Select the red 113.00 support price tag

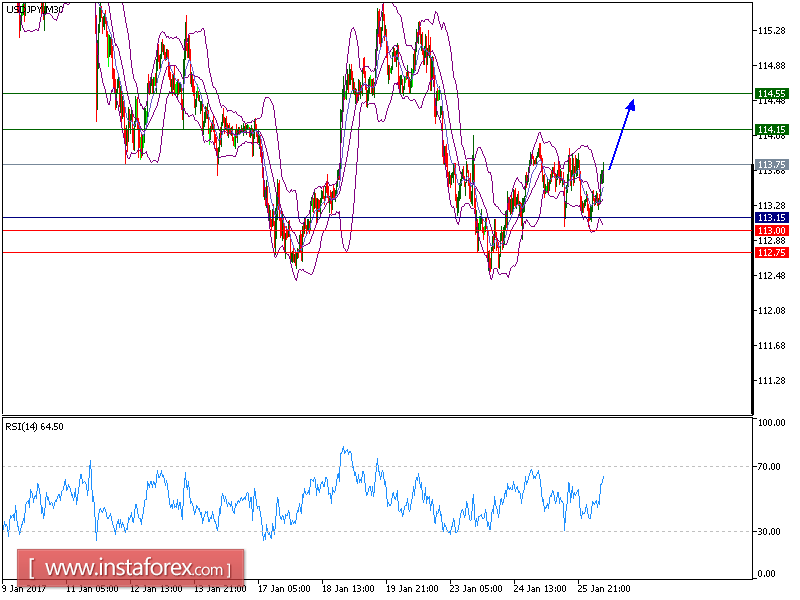pos(770,230)
